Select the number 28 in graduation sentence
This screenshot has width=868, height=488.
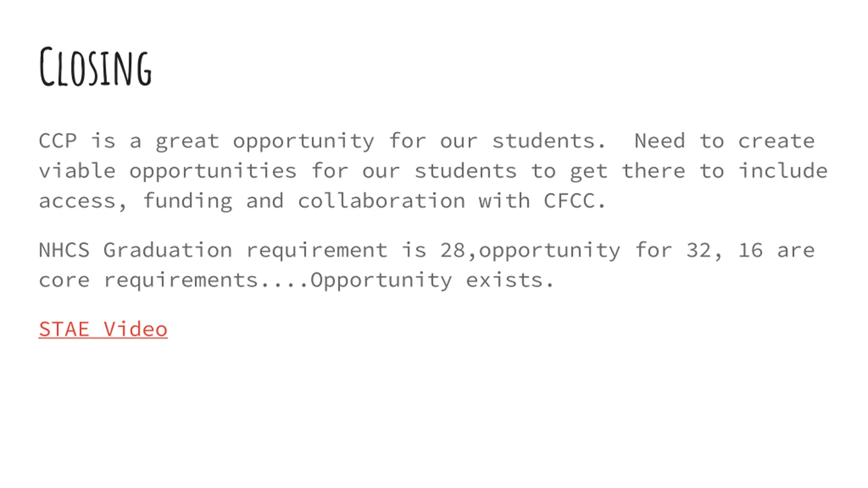[x=453, y=250]
